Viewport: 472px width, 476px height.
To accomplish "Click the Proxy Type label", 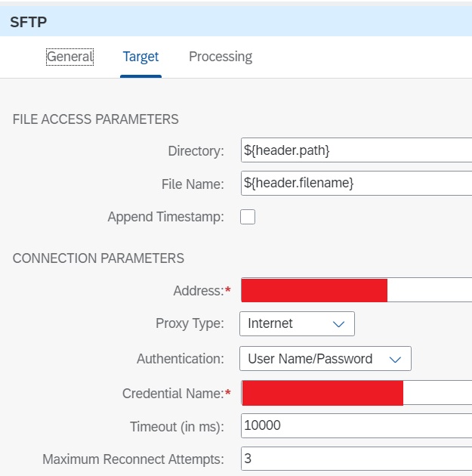I will [190, 323].
